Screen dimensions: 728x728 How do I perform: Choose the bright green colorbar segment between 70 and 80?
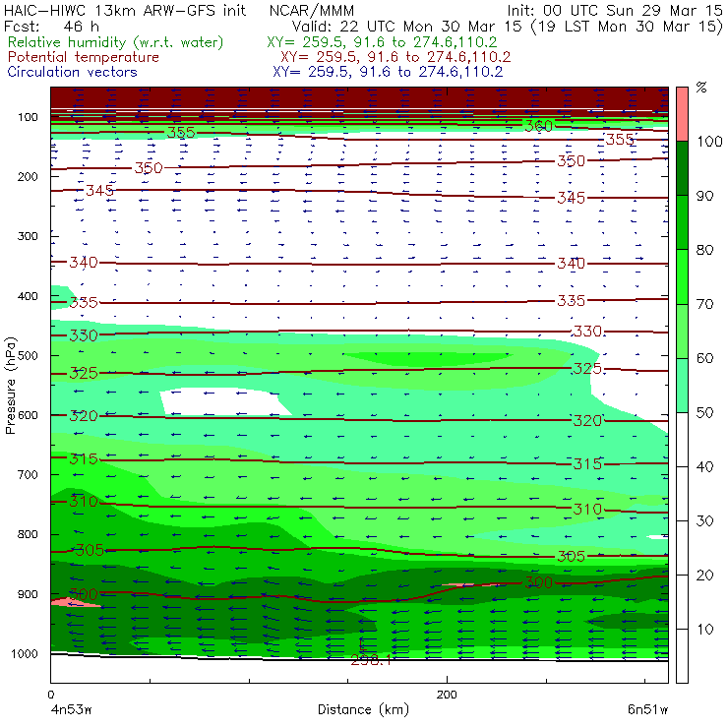point(682,276)
